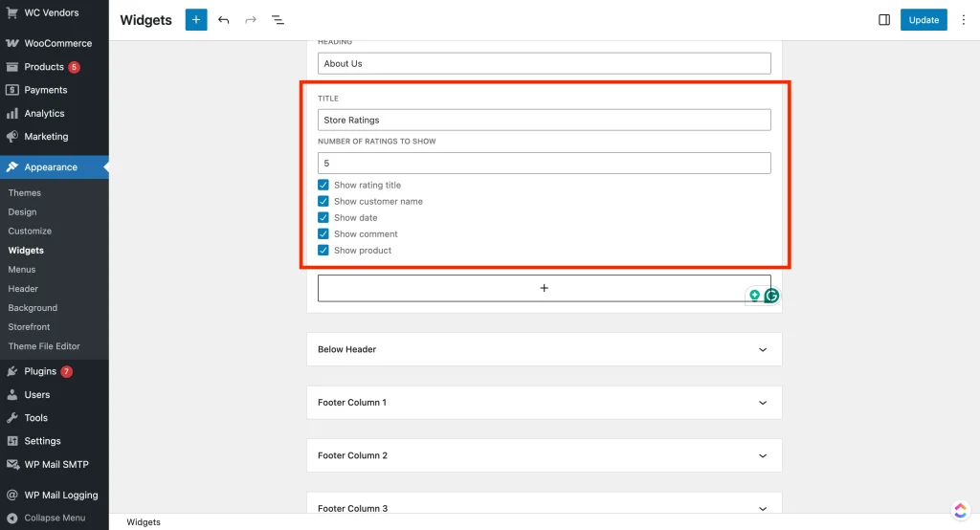The height and width of the screenshot is (530, 980).
Task: Click the Undo arrow in the toolbar
Action: (223, 20)
